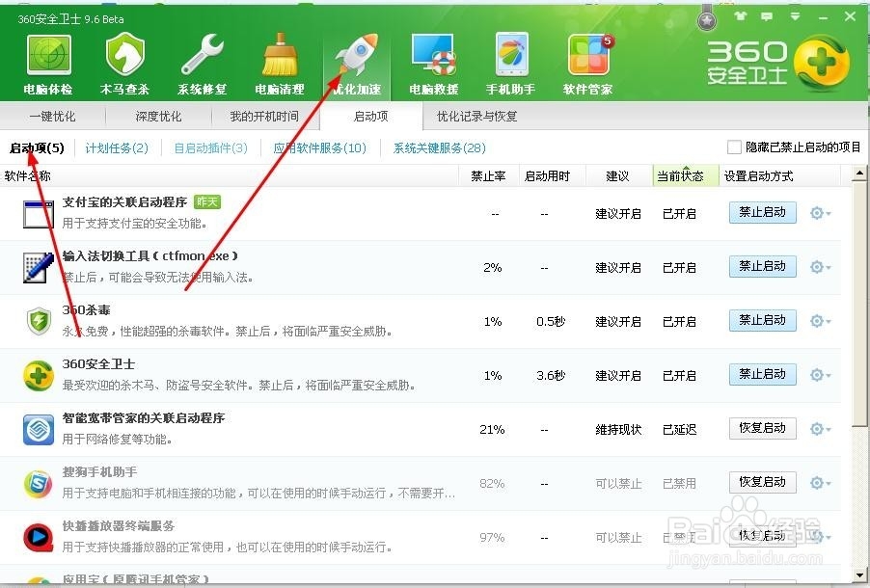Open 应用软件服务(10) link
Viewport: 870px width, 588px height.
[x=320, y=148]
